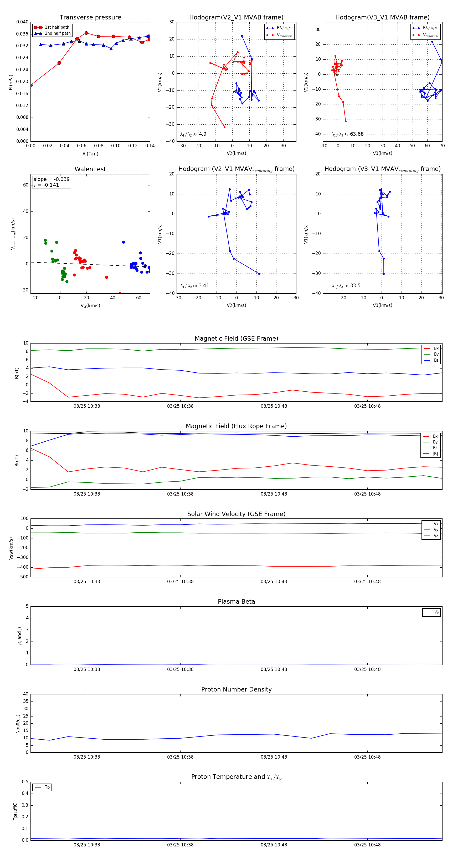This screenshot has height=868, width=473.
Task: Click the V_A(km/s) x-axis label
Action: (x=90, y=306)
